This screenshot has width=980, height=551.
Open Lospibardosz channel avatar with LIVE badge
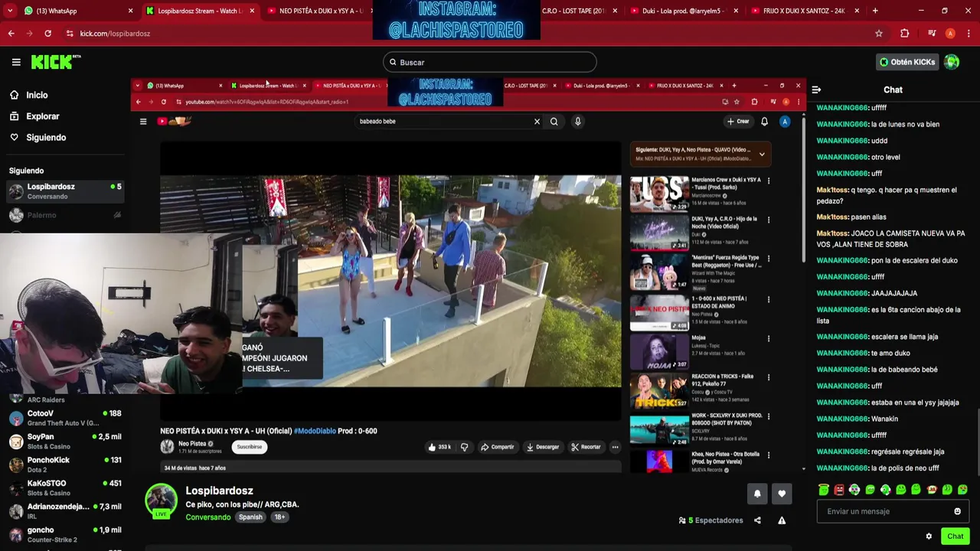pyautogui.click(x=162, y=500)
